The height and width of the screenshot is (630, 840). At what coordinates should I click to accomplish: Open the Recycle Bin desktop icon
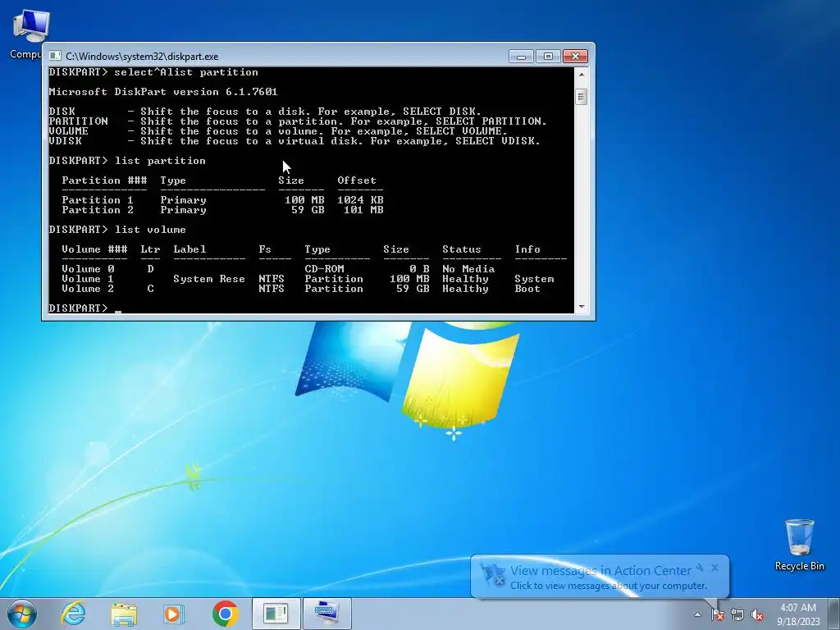point(799,545)
